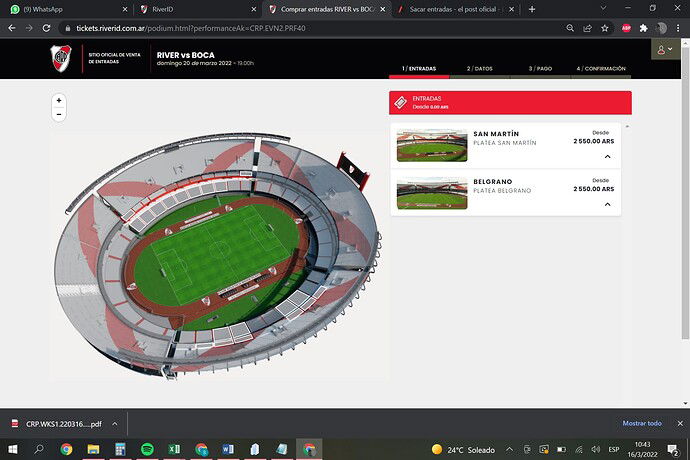This screenshot has height=460, width=690.
Task: Open options arrow for downloaded CRP.WKS1 PDF
Action: [115, 423]
